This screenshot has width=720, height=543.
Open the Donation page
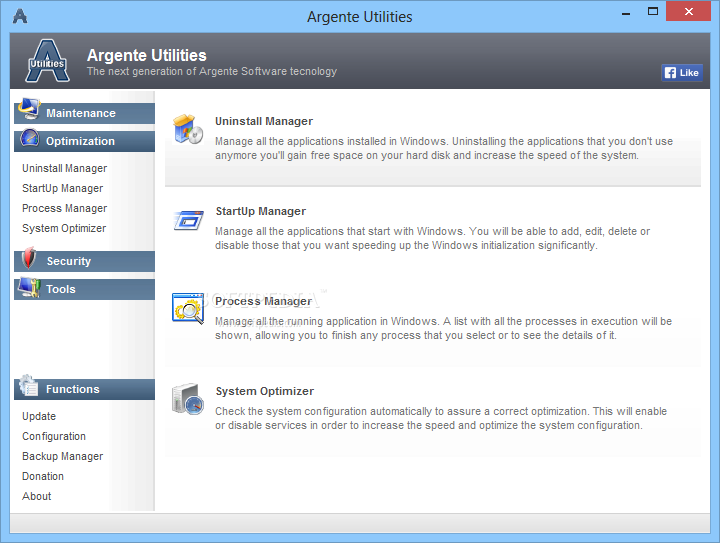(43, 476)
